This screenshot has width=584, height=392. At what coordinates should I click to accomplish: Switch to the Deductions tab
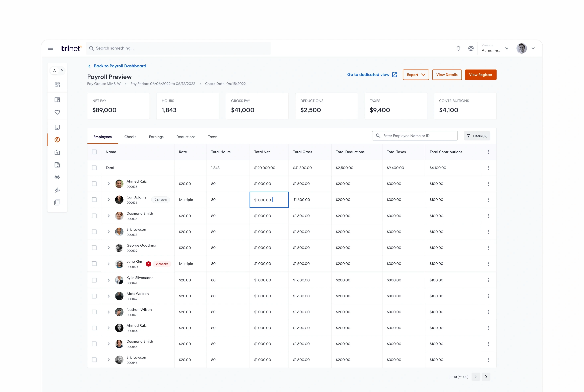(x=186, y=137)
